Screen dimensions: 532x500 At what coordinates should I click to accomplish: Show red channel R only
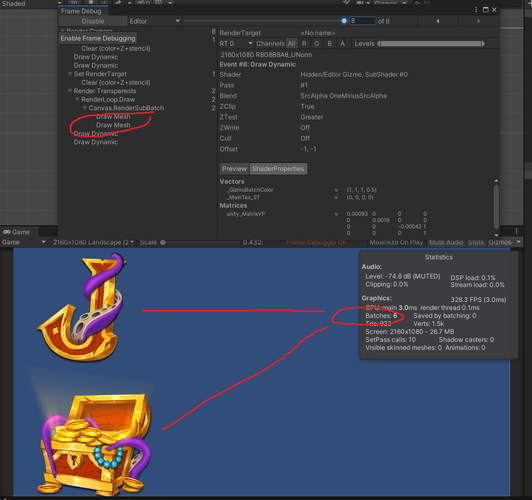(304, 44)
